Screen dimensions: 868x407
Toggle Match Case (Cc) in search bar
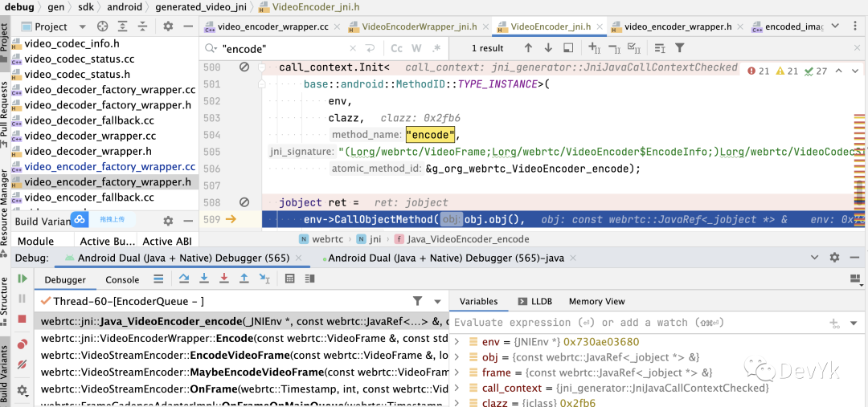click(x=397, y=48)
